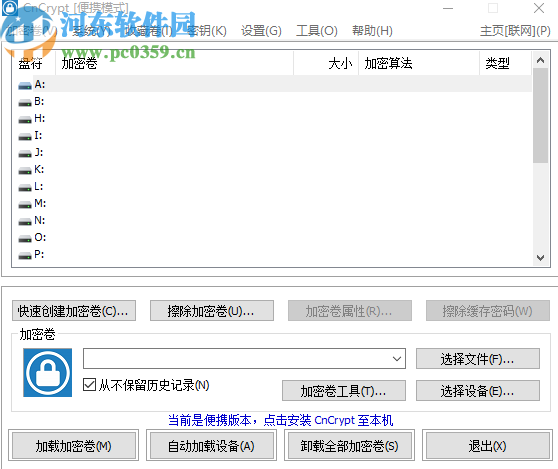558x469 pixels.
Task: Select drive K: icon in list
Action: point(25,170)
